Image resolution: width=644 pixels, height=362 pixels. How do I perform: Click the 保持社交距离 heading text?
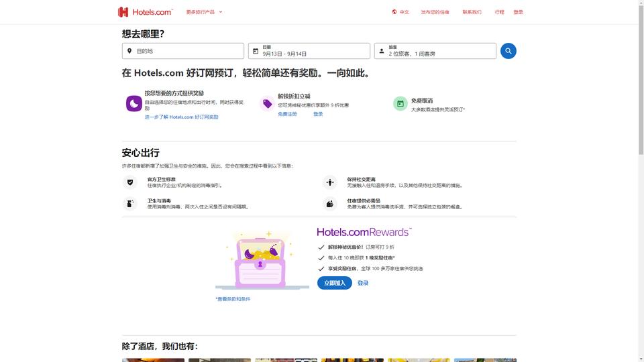361,180
